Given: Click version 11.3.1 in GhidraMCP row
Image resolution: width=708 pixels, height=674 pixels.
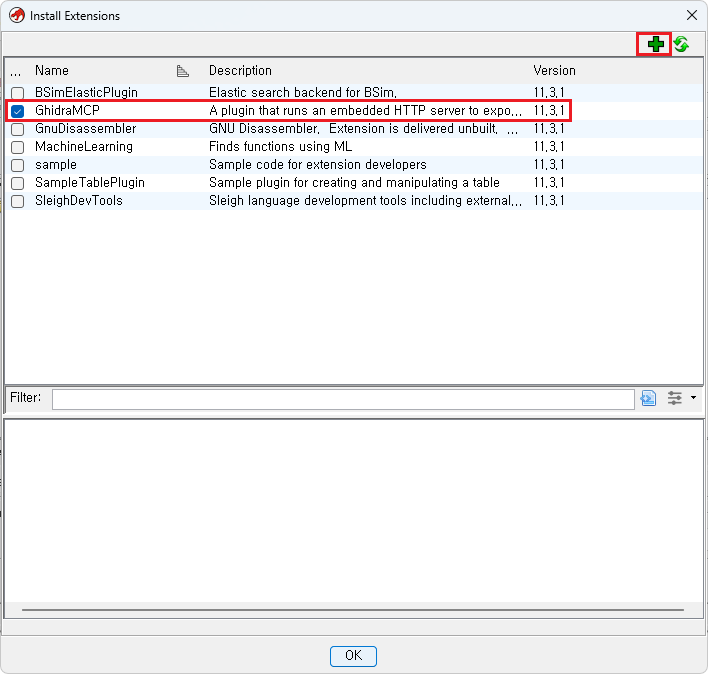Looking at the screenshot, I should [549, 110].
